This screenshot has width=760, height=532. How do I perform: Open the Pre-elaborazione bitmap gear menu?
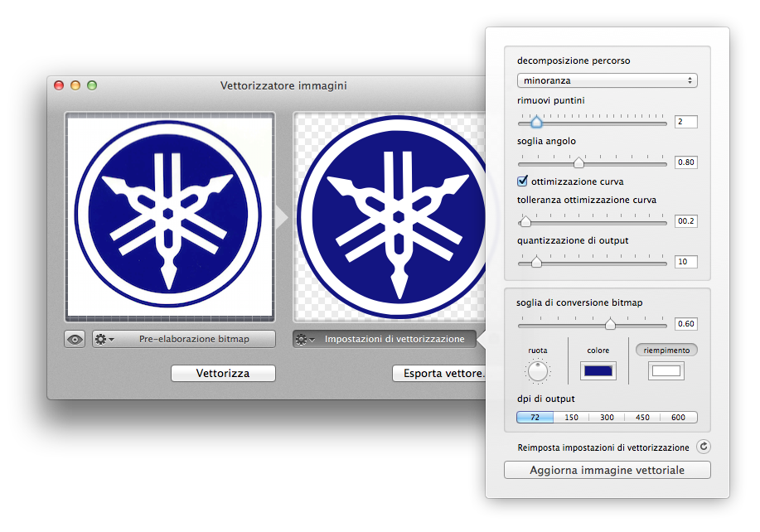coord(104,339)
